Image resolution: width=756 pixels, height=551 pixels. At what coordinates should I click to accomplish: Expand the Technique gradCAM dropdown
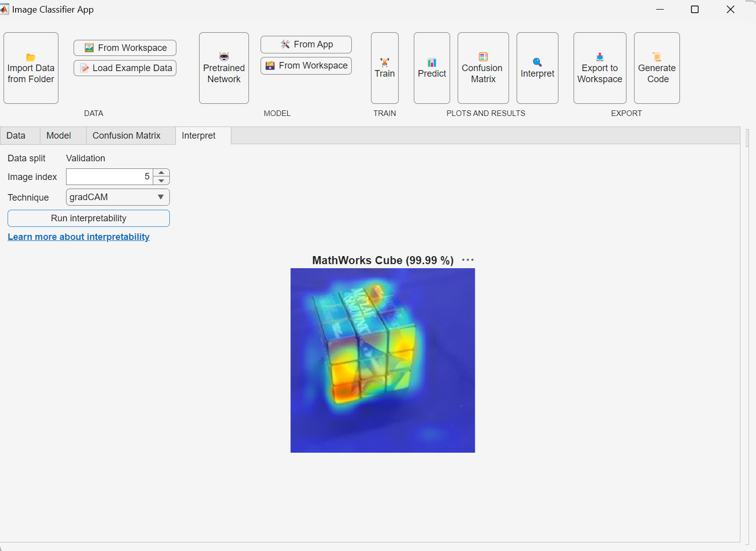(x=161, y=197)
